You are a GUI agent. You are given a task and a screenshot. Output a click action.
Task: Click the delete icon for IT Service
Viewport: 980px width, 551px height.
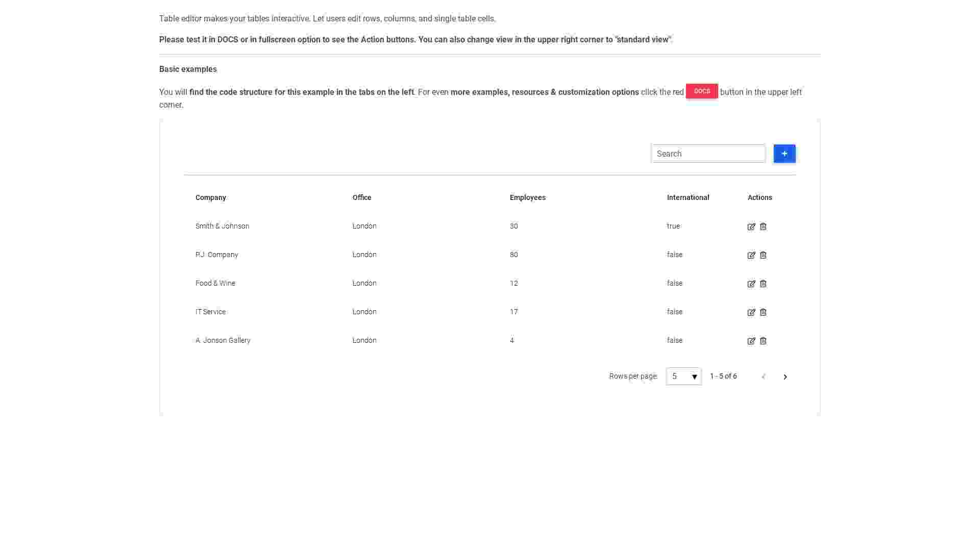click(x=763, y=312)
